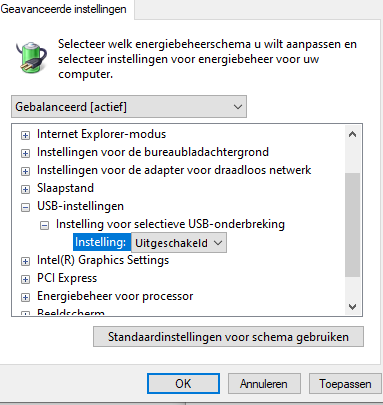Expand the PCI Express node
The image size is (383, 405).
tap(25, 279)
